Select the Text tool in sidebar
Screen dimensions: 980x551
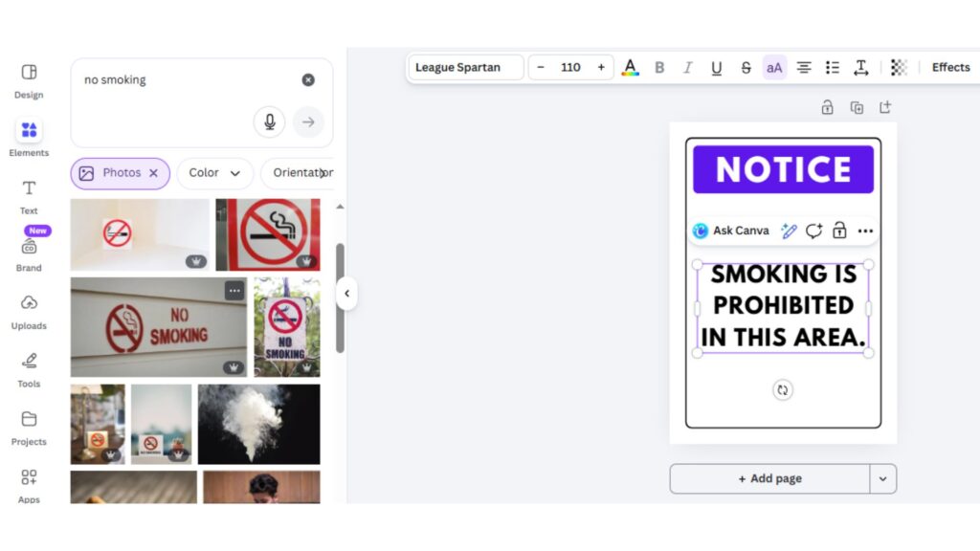pos(29,195)
